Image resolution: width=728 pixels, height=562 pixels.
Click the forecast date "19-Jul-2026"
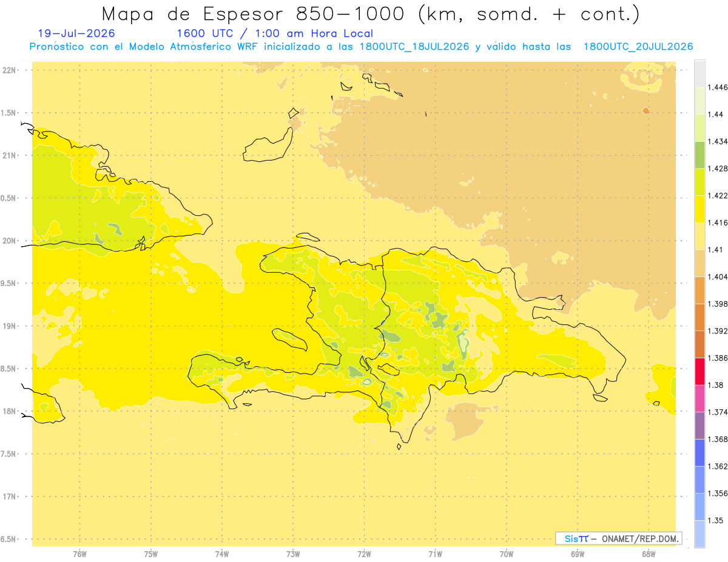tap(76, 33)
